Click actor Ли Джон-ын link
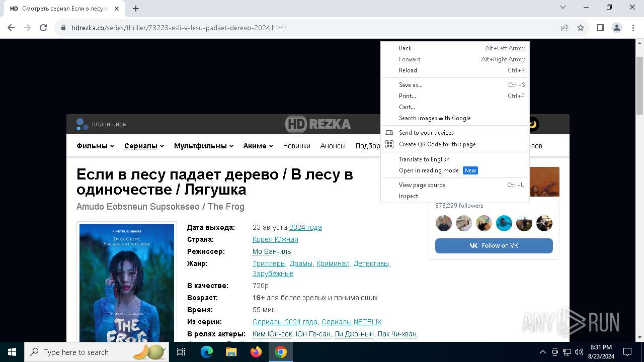Screen dimensions: 644x362 354,334
